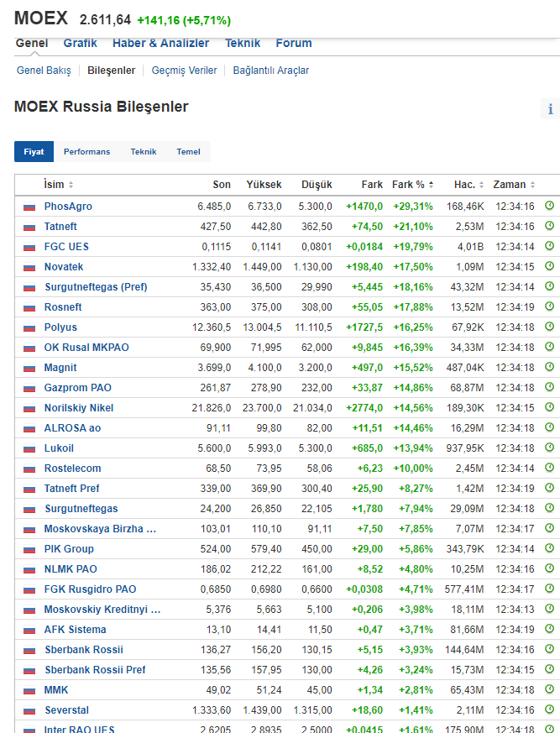The width and height of the screenshot is (560, 733).
Task: Switch table to Performans view
Action: [87, 151]
